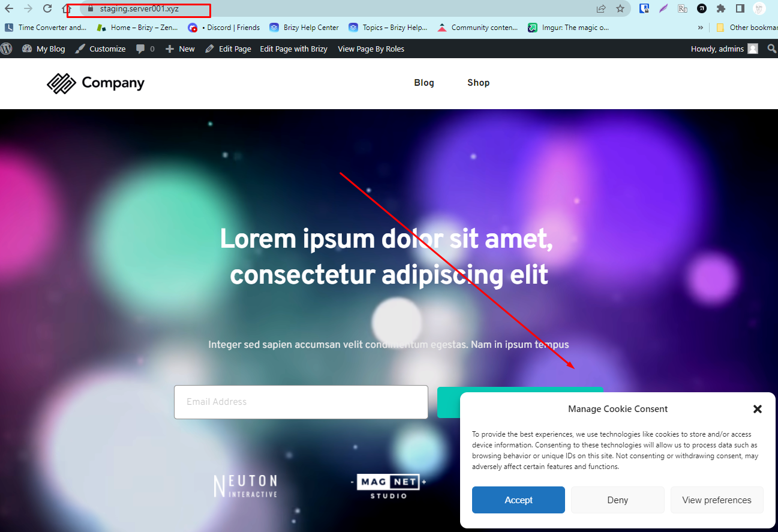Click the Magnet Studio logo
This screenshot has width=778, height=532.
(x=389, y=486)
